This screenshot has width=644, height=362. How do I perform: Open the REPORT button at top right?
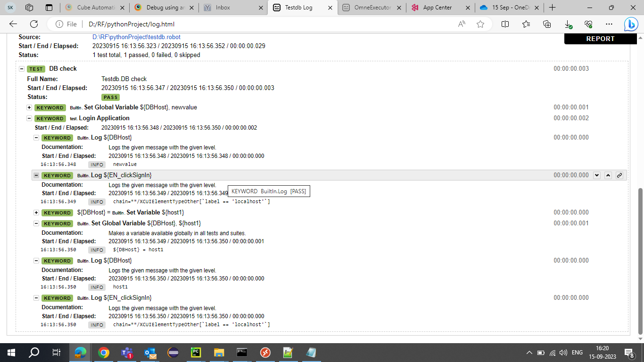coord(600,39)
